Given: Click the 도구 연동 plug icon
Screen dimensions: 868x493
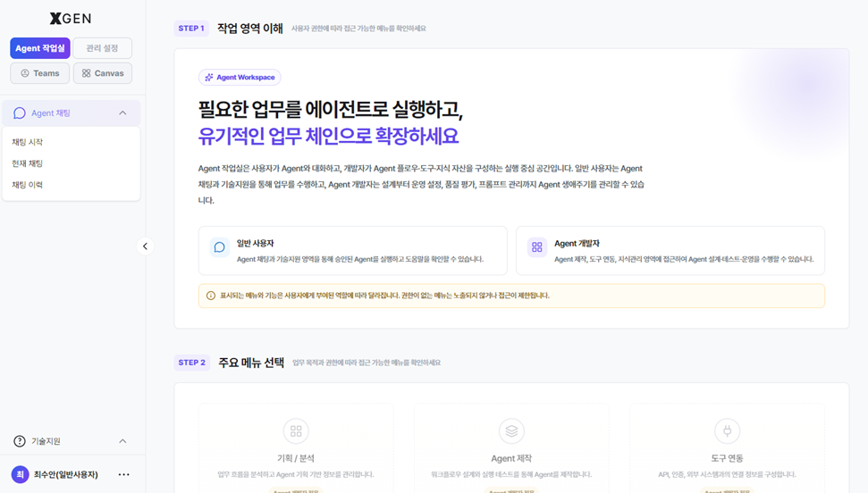Looking at the screenshot, I should [728, 431].
